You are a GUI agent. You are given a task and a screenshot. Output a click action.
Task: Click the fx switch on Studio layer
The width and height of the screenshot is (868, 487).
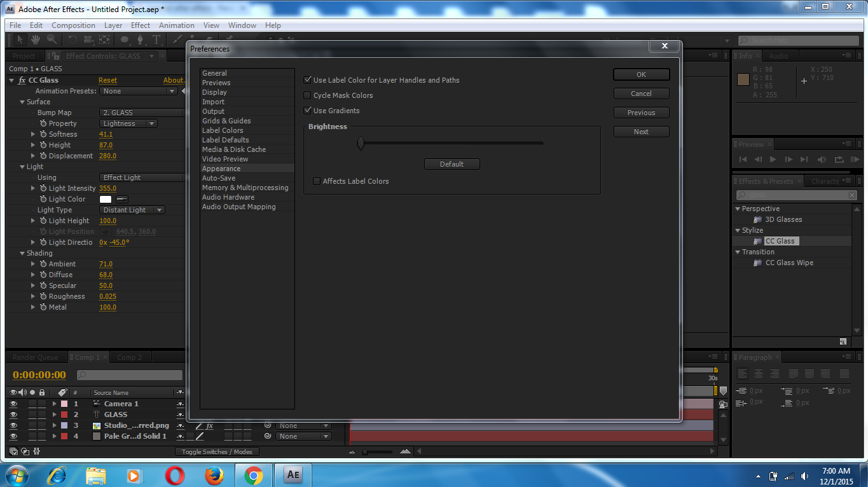[x=210, y=425]
